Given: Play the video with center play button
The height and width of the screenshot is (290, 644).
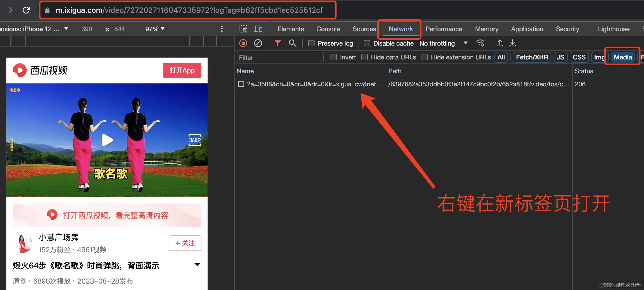Looking at the screenshot, I should point(108,140).
